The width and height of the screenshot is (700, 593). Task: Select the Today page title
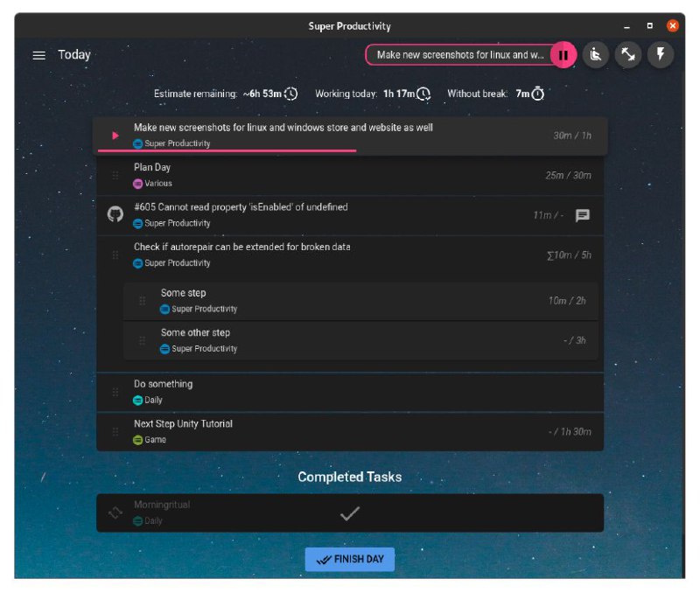coord(74,55)
